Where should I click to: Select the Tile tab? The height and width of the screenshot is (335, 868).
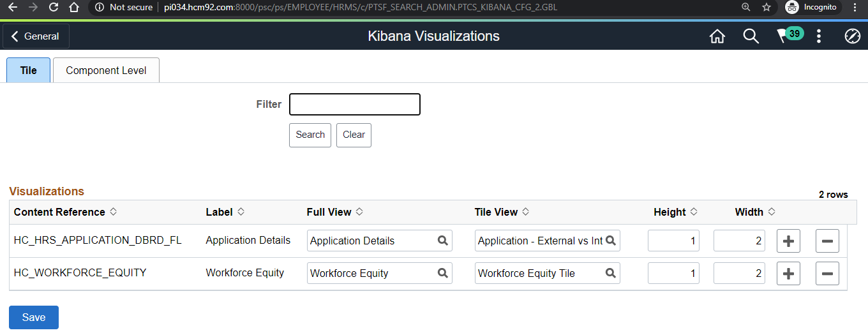[x=28, y=70]
